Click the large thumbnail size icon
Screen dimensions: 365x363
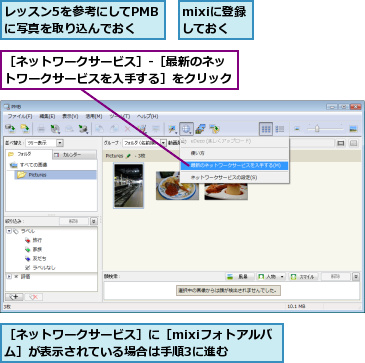click(354, 129)
